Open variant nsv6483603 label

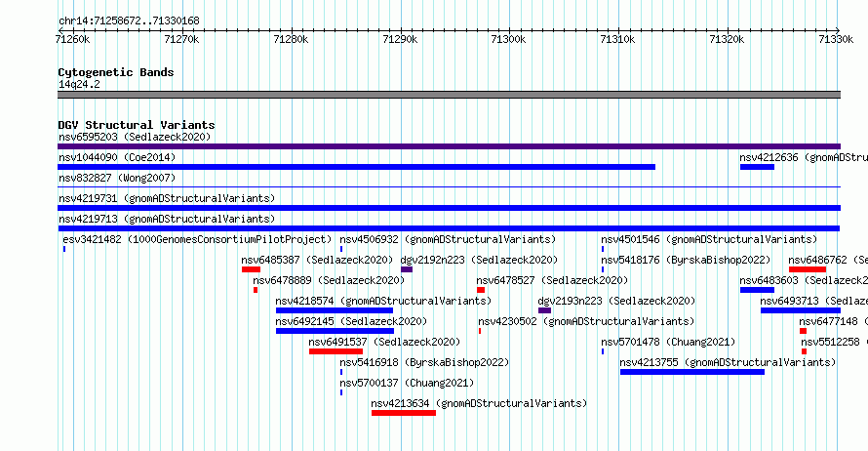(804, 280)
